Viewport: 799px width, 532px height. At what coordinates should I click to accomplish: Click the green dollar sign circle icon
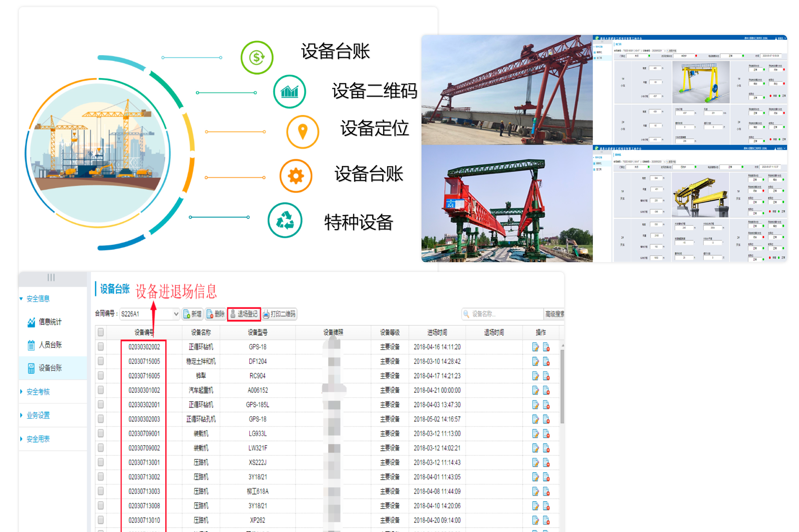pyautogui.click(x=257, y=57)
